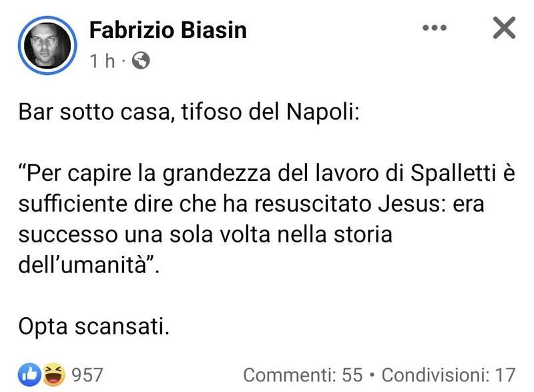Click the globe public audience icon
The image size is (534, 392).
pyautogui.click(x=141, y=61)
